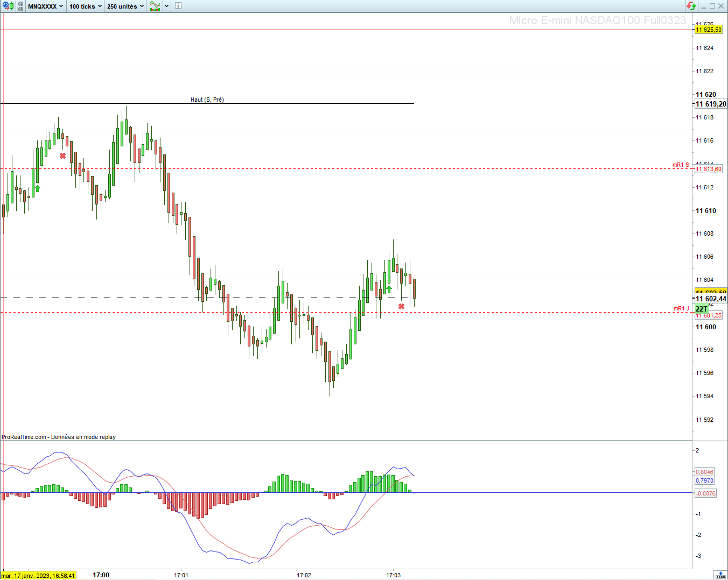Maximize the chart window

pos(712,6)
